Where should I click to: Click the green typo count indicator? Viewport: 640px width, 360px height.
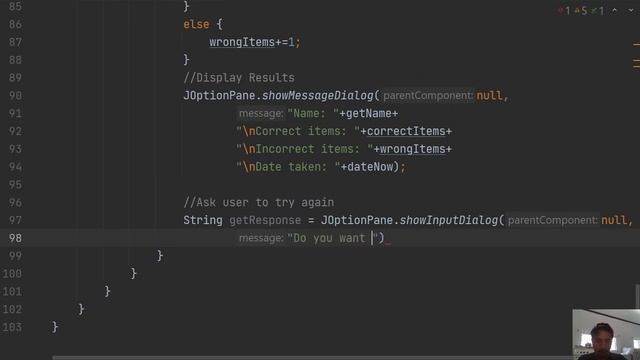click(598, 11)
